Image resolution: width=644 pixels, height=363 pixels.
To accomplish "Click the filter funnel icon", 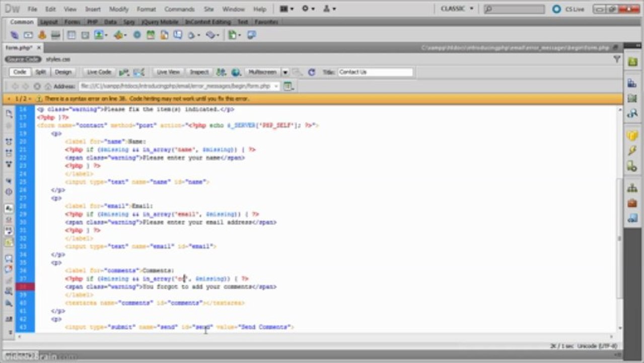I will coord(617,59).
